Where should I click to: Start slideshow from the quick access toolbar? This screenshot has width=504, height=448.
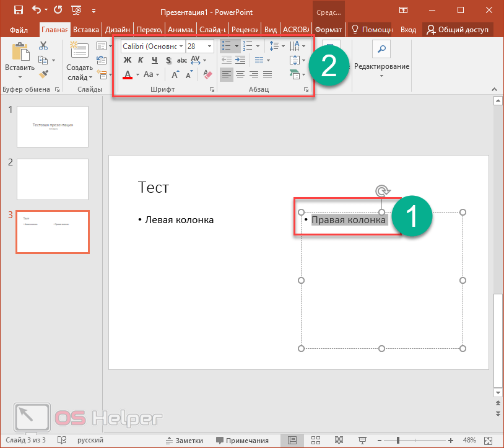pos(77,11)
